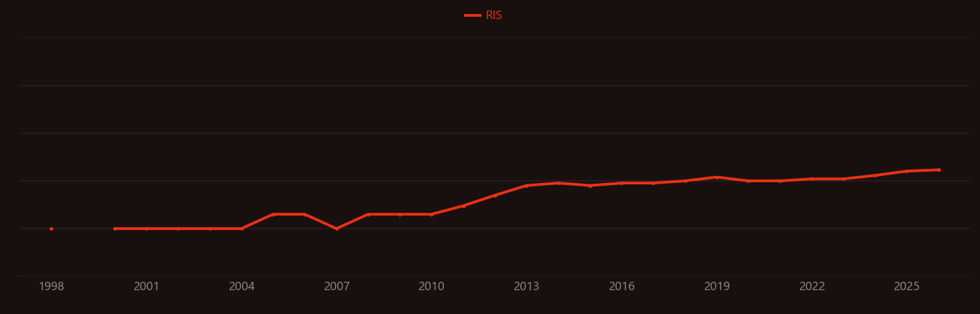Click the isolated RIS data point at 1998
This screenshot has width=980, height=314.
tap(51, 228)
